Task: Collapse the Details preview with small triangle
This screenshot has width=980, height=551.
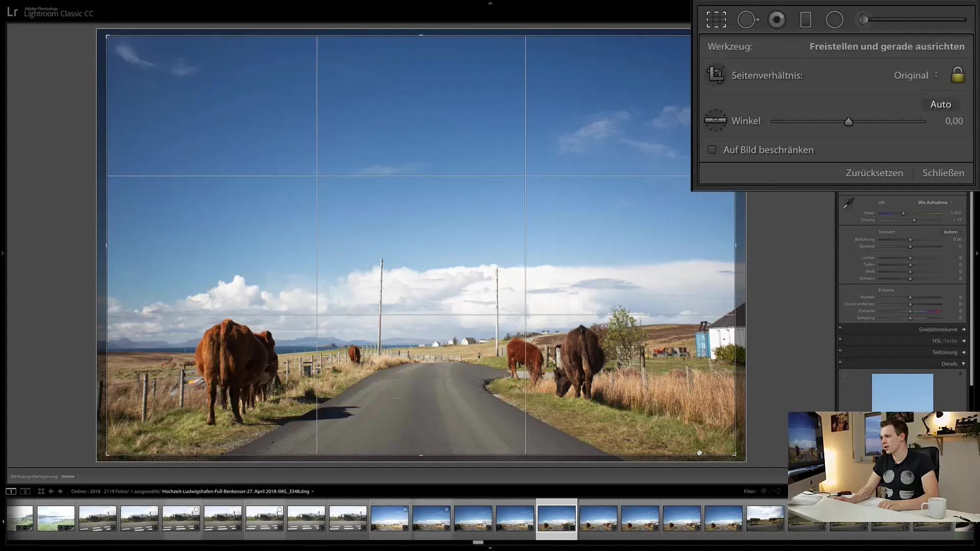Action: [960, 374]
